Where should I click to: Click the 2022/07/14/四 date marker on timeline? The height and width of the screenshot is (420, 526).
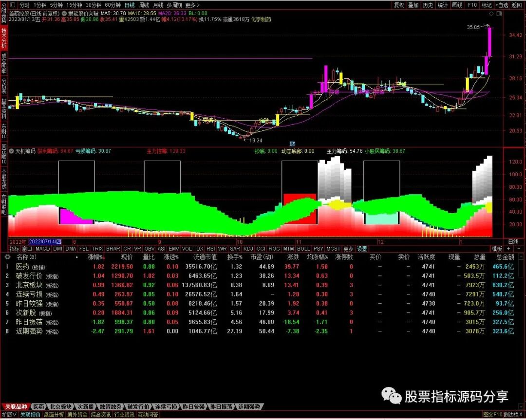[45, 242]
